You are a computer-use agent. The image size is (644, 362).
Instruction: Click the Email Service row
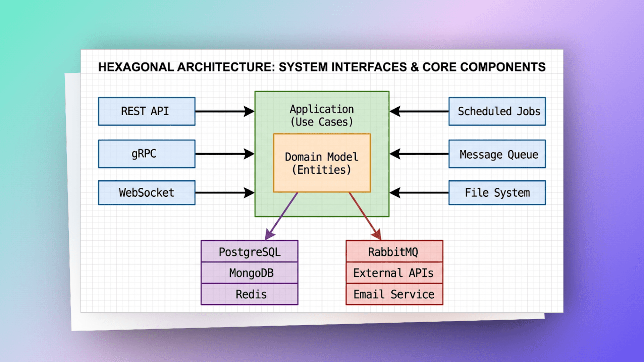[x=394, y=294]
